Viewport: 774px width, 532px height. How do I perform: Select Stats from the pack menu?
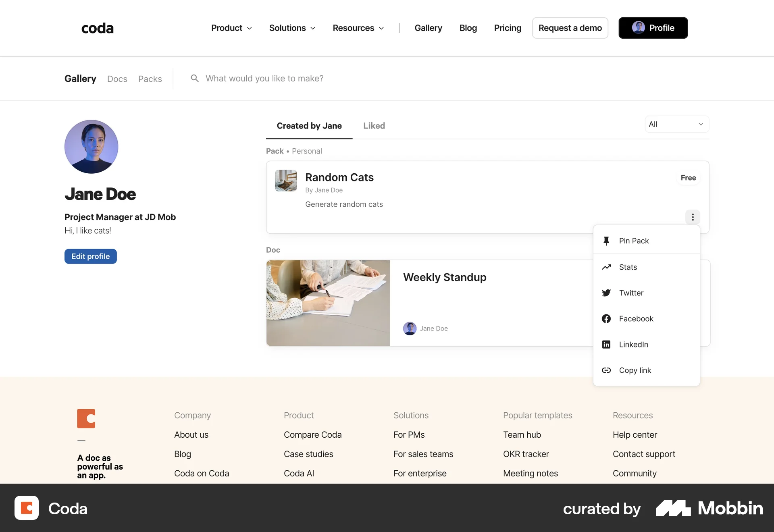click(628, 267)
